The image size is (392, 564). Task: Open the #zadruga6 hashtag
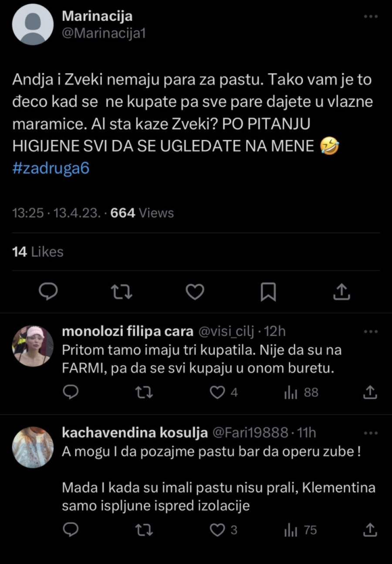pos(51,168)
